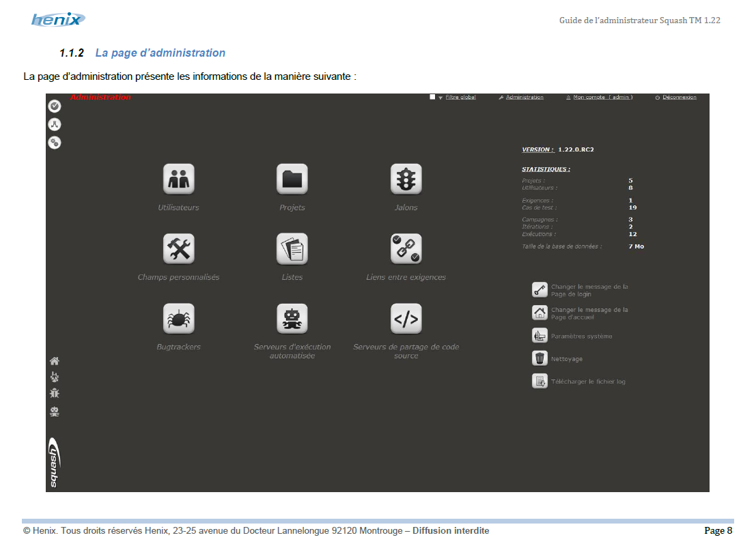Click the Jalons label
The width and height of the screenshot is (756, 544).
tap(406, 207)
